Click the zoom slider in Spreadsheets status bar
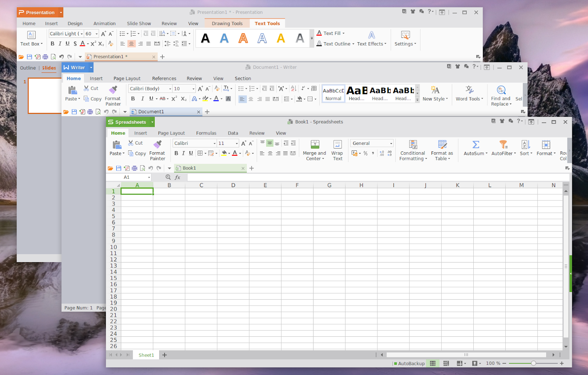This screenshot has height=375, width=588. pos(533,363)
